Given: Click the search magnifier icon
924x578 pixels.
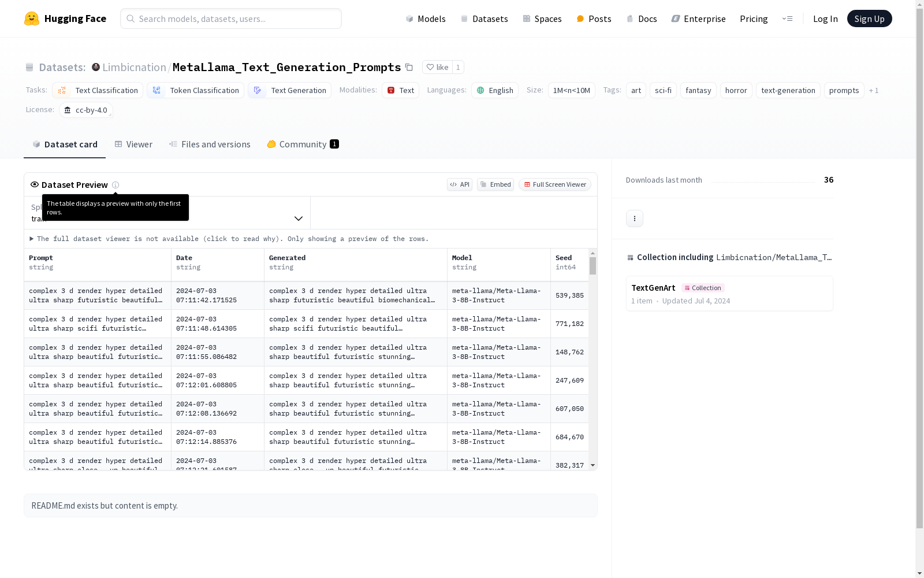Looking at the screenshot, I should (x=131, y=18).
